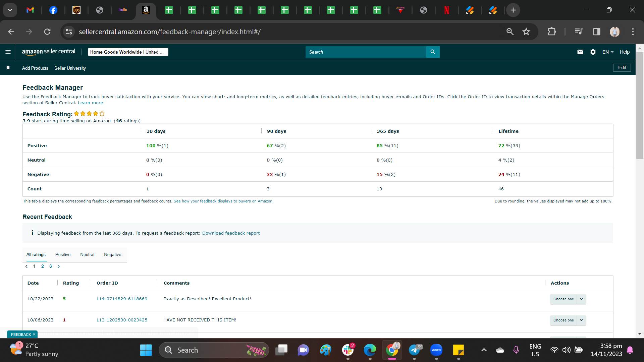Click the previous page arrow in pagination
Image resolution: width=644 pixels, height=362 pixels.
[x=26, y=266]
